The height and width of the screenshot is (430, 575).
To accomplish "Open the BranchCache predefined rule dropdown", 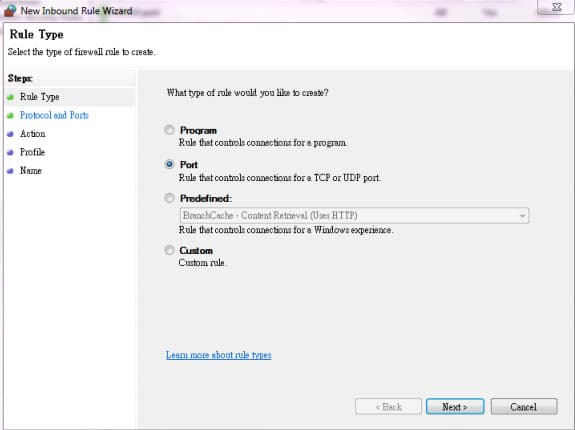I will [x=354, y=216].
